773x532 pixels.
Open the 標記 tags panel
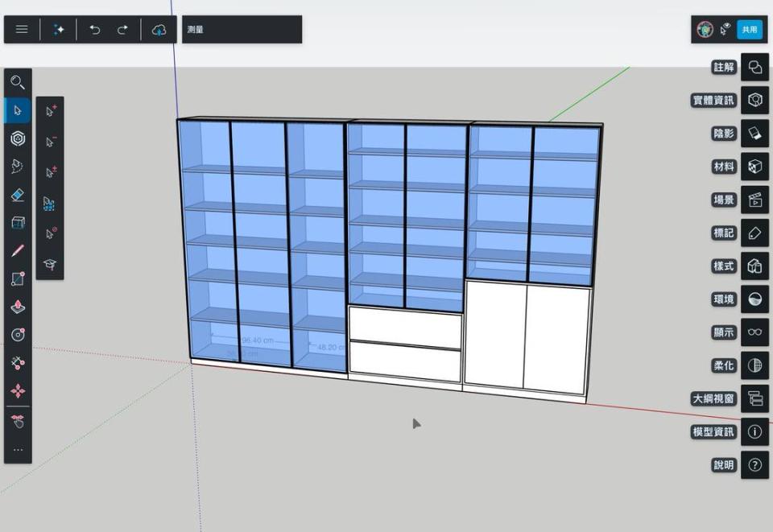click(754, 233)
